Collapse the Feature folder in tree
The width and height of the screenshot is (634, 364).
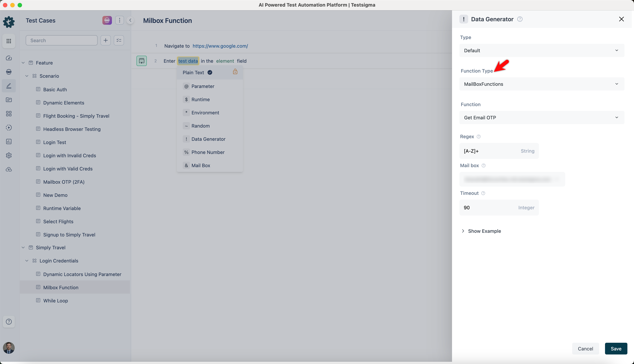23,63
